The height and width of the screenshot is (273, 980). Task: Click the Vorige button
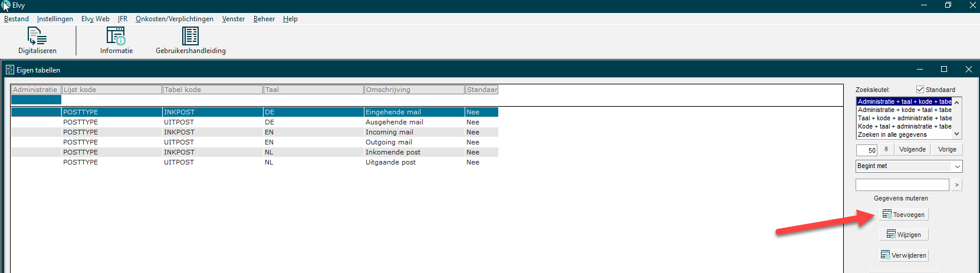point(947,150)
